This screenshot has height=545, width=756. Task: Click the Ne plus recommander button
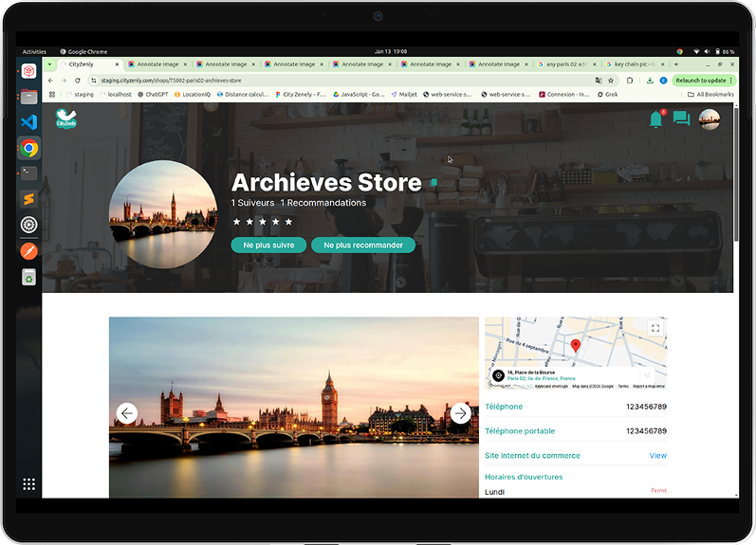point(362,245)
